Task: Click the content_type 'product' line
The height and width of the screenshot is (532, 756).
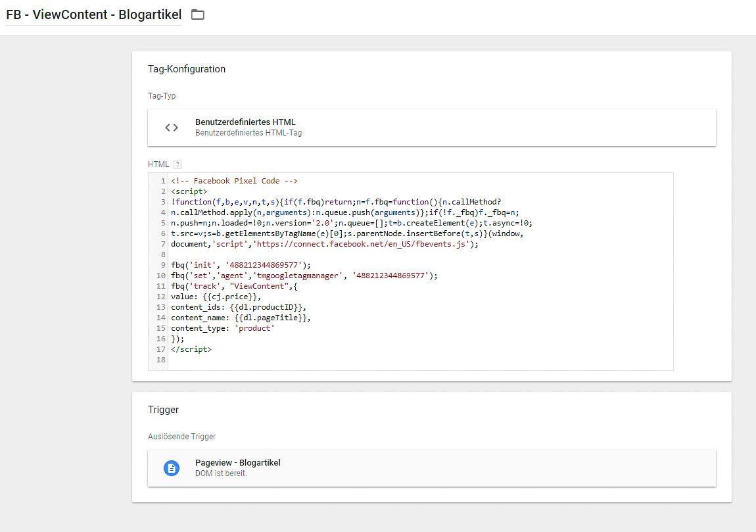Action: [x=223, y=328]
